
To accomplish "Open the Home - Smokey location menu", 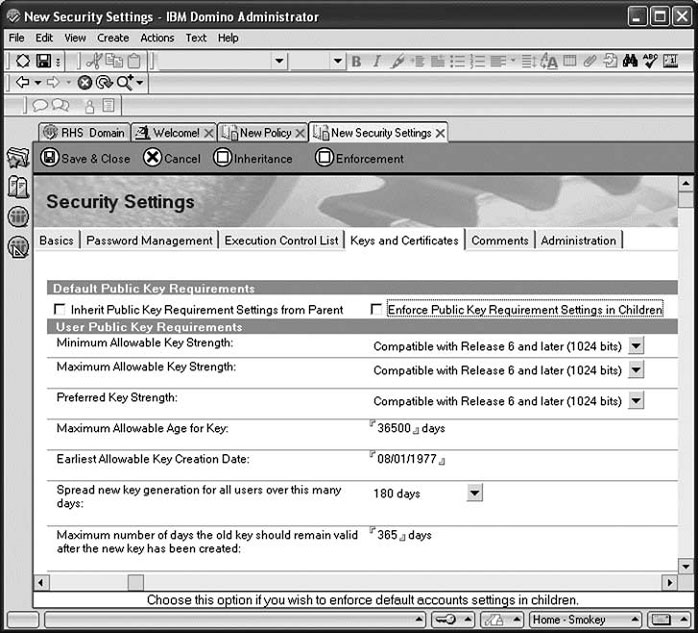I will tap(585, 620).
